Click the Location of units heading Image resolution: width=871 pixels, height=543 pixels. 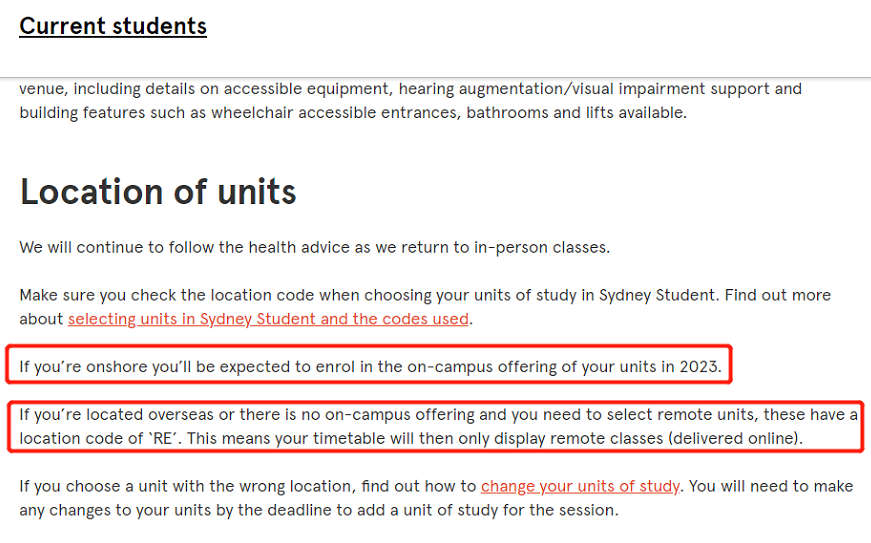(158, 192)
